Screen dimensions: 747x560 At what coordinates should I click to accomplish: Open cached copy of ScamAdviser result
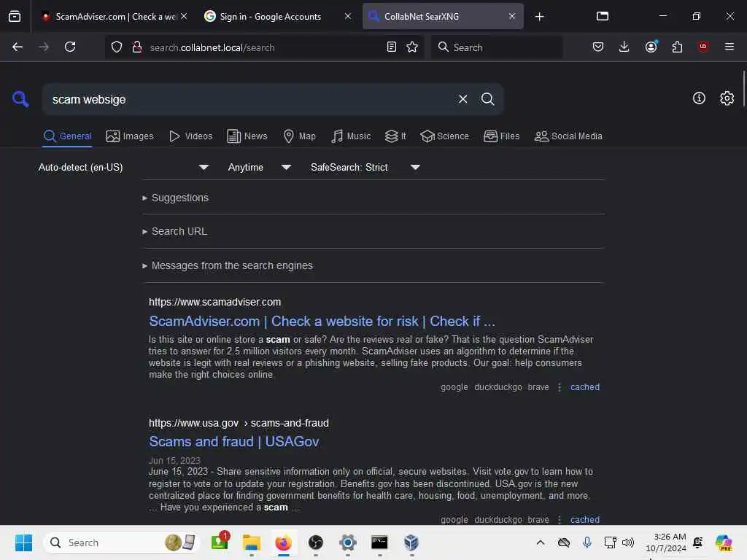[585, 387]
